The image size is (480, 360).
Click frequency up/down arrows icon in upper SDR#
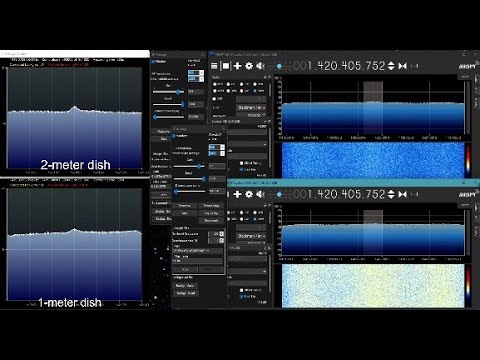tap(391, 66)
